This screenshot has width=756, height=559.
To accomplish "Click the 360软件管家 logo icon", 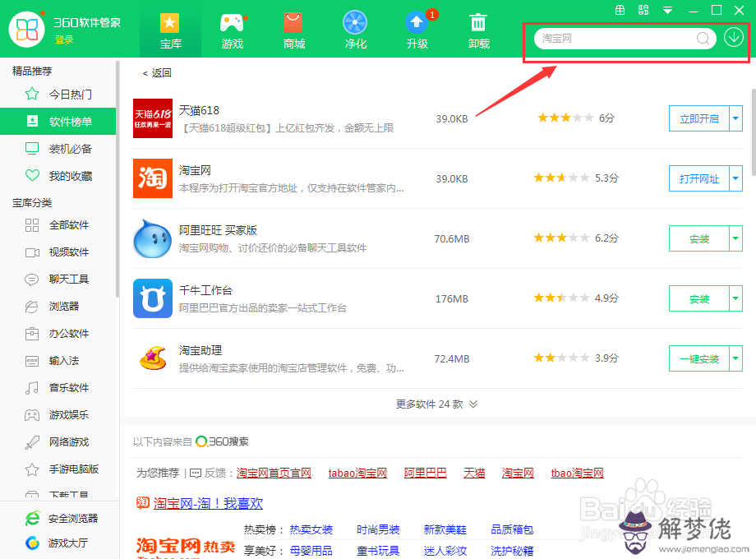I will (x=27, y=29).
